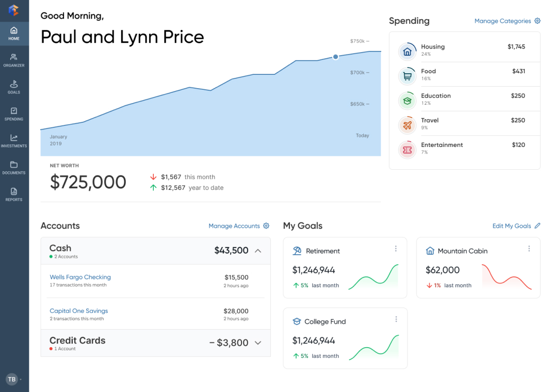Click the app logo in sidebar

pos(14,10)
